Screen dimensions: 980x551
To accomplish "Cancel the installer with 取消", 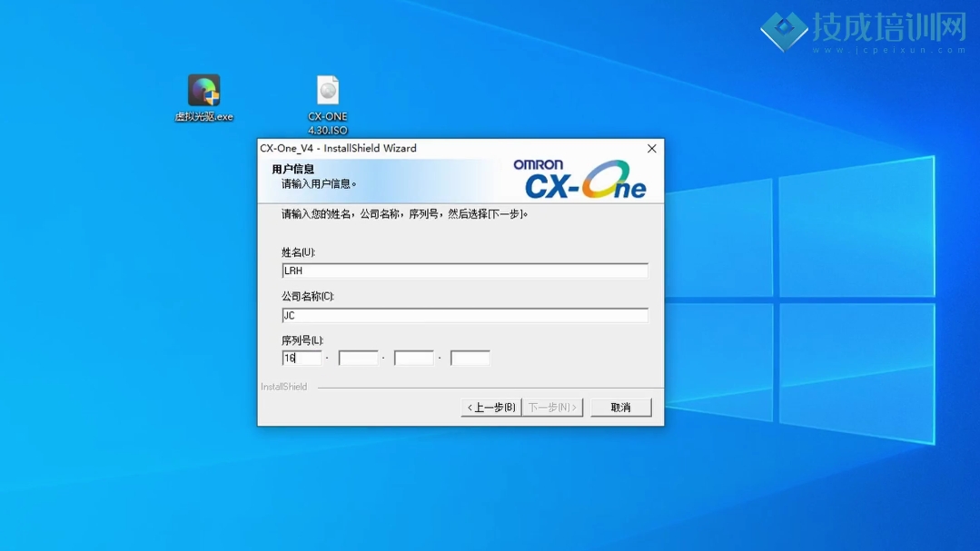I will coord(620,408).
